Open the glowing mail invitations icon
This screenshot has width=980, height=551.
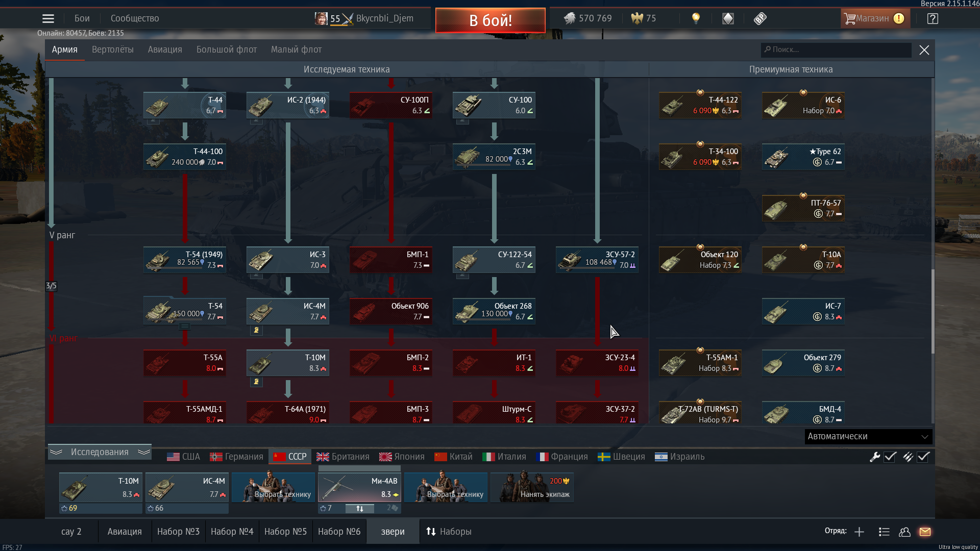point(925,532)
